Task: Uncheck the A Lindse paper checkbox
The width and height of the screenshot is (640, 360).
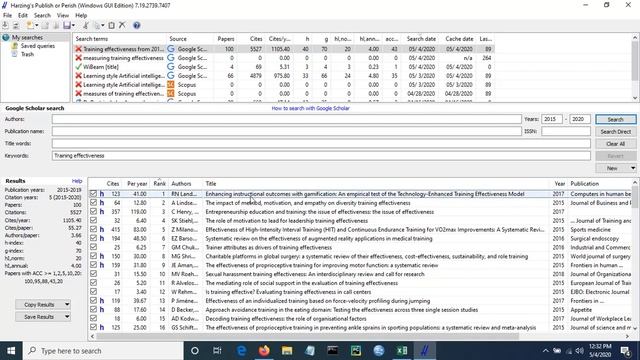Action: coord(93,203)
